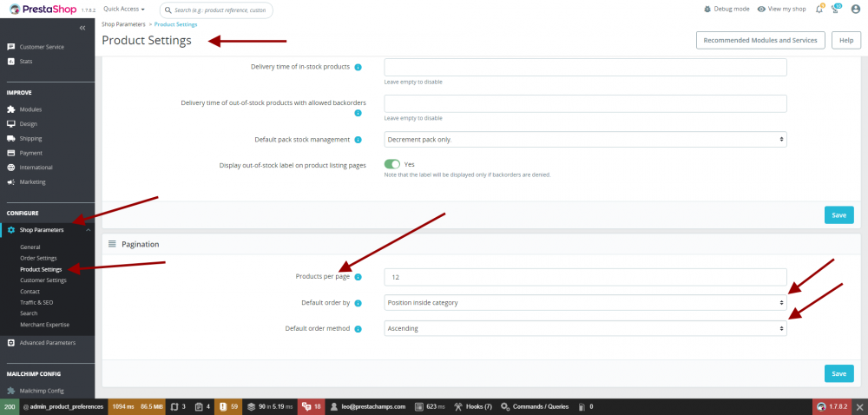Viewport: 868px width, 415px height.
Task: Click the database queries icon in debug bar
Action: coord(251,406)
